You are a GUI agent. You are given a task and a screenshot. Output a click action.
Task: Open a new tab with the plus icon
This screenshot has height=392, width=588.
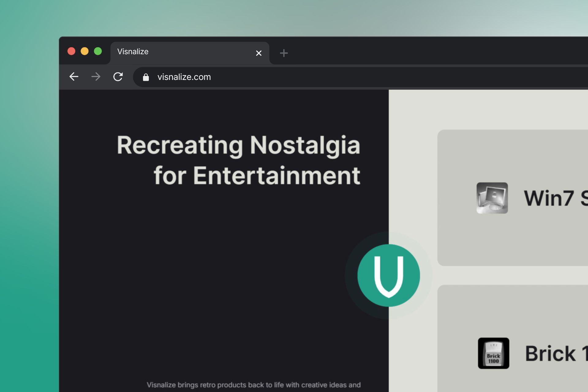[284, 53]
